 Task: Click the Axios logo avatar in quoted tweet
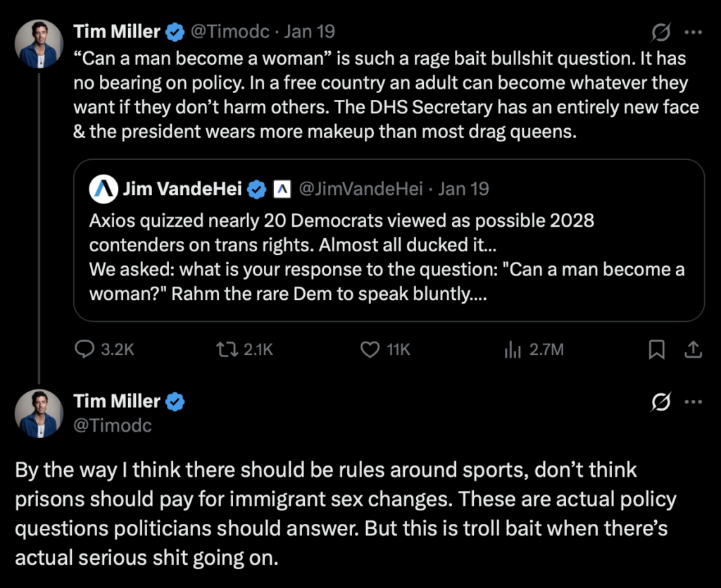pos(103,189)
